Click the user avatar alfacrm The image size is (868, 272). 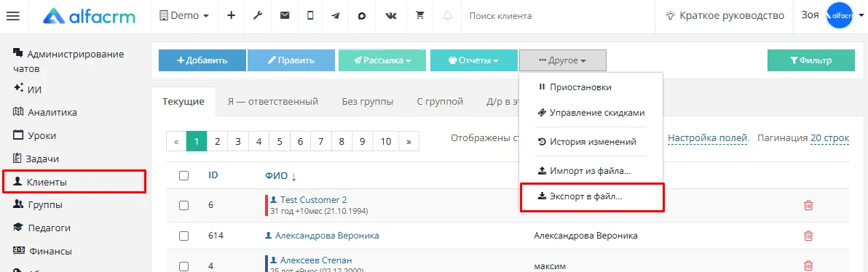pyautogui.click(x=839, y=16)
